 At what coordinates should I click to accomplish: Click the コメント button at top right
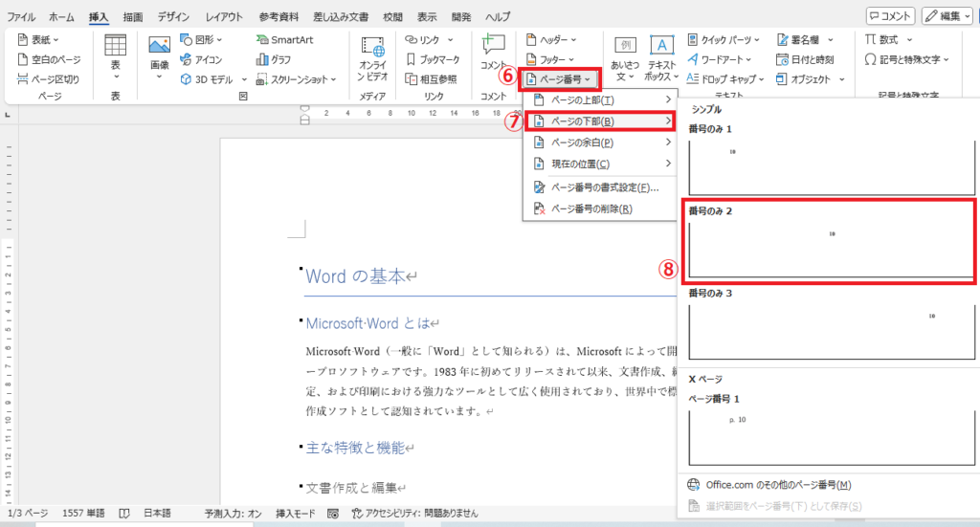pos(890,16)
